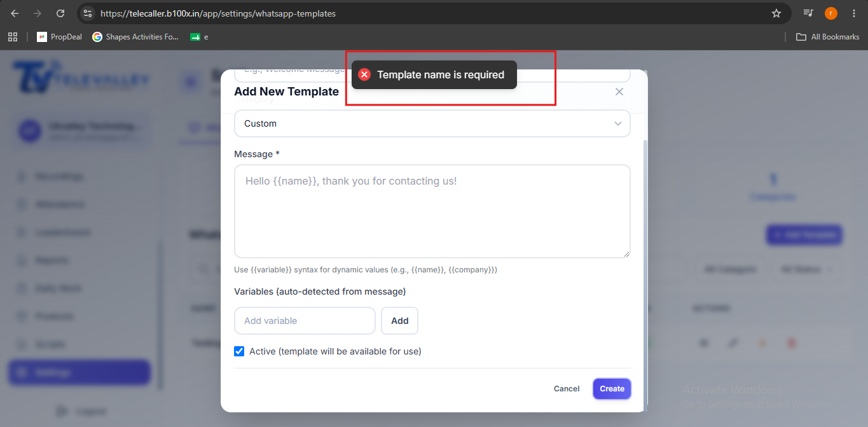Open Shapes Activities bookmark

tap(135, 37)
